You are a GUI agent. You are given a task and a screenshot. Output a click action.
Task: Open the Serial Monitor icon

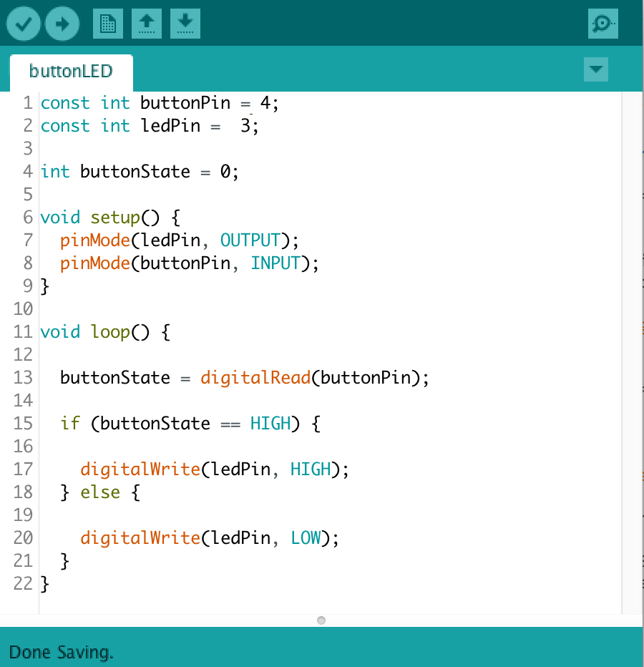click(x=602, y=23)
